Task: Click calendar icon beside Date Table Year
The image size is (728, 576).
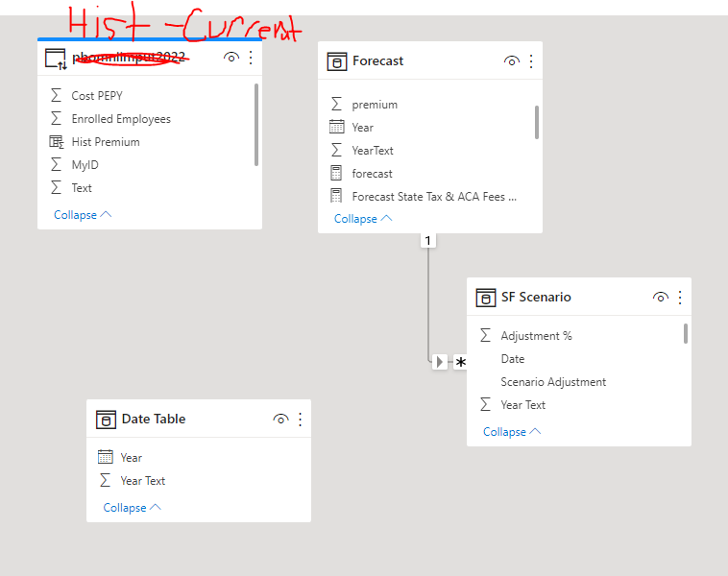Action: coord(106,457)
